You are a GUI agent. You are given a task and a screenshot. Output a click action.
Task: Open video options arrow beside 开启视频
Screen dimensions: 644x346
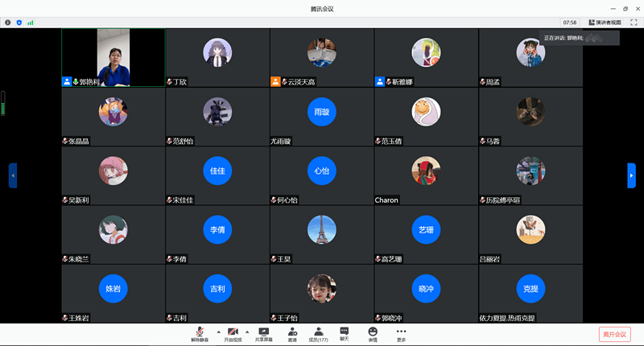(247, 331)
